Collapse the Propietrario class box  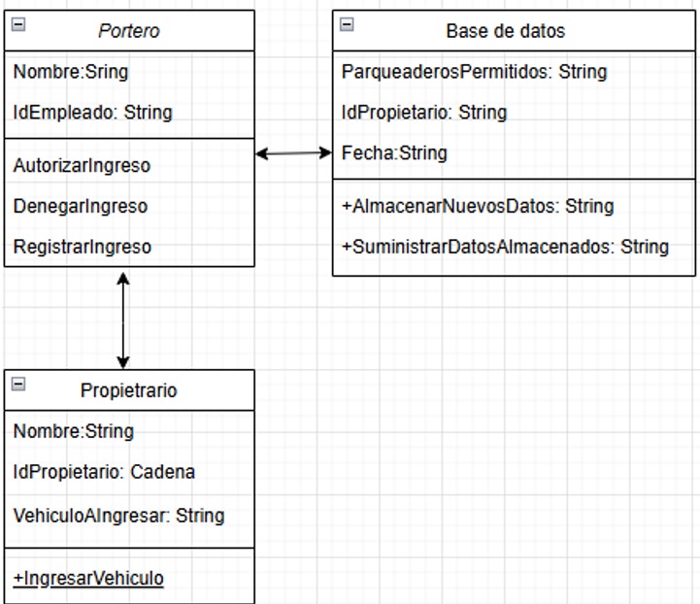pyautogui.click(x=18, y=384)
